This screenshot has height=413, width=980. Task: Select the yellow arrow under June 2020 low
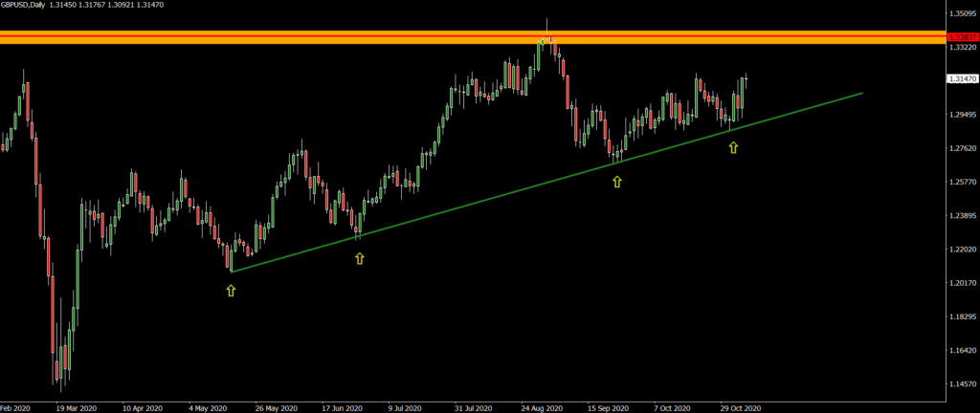click(x=359, y=258)
